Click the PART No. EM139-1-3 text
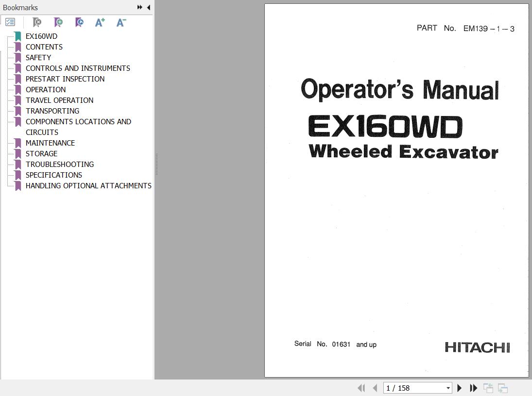 tap(465, 28)
